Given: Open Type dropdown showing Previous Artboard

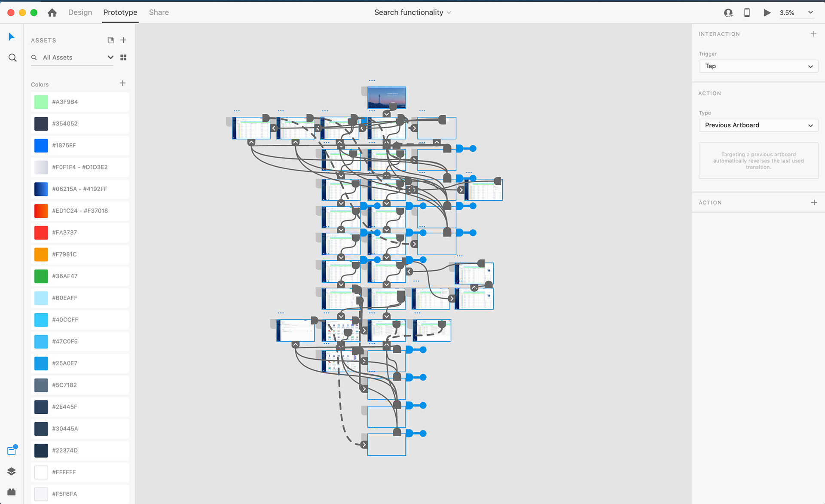Looking at the screenshot, I should [758, 125].
